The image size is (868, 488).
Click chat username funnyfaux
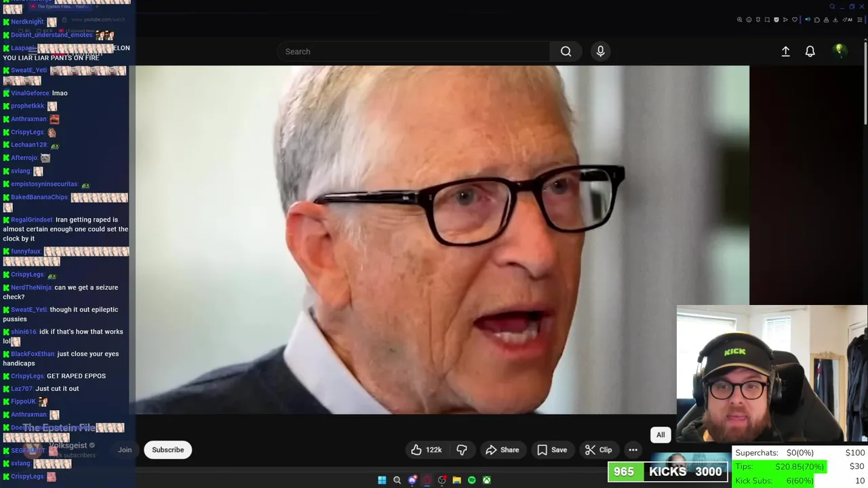(x=26, y=251)
